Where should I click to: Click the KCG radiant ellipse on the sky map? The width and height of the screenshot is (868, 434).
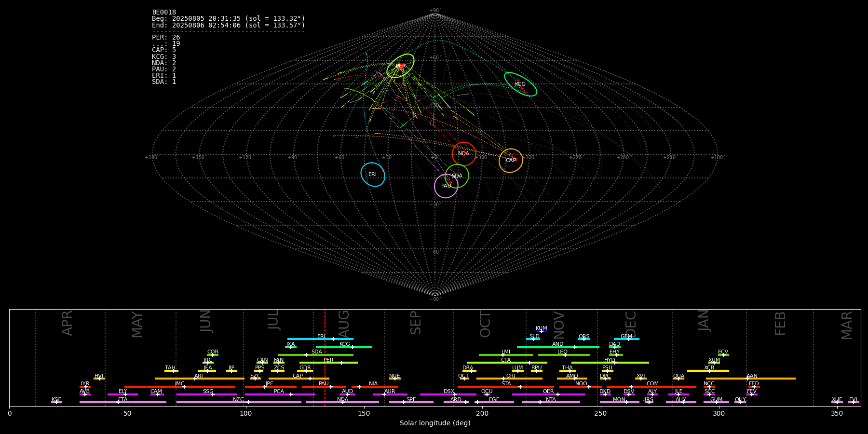click(x=520, y=84)
